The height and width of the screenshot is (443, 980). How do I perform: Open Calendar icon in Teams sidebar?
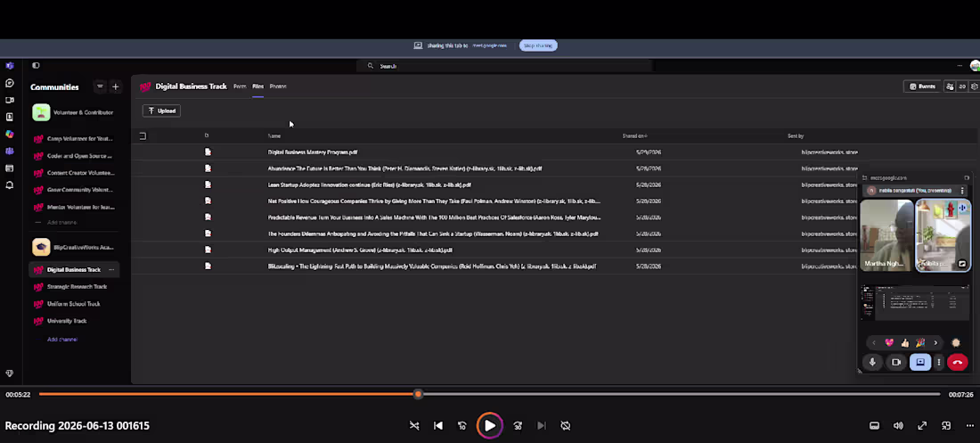(x=10, y=168)
